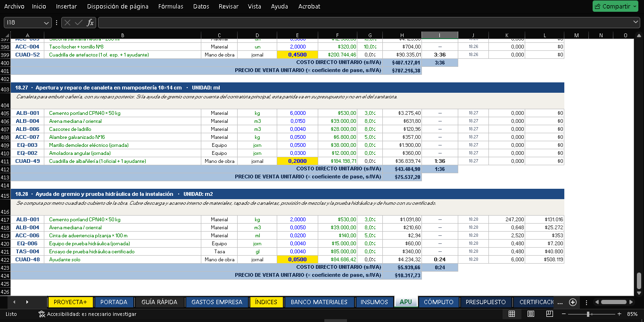The image size is (644, 322).
Task: Click the Insert Function fx icon
Action: click(x=90, y=23)
